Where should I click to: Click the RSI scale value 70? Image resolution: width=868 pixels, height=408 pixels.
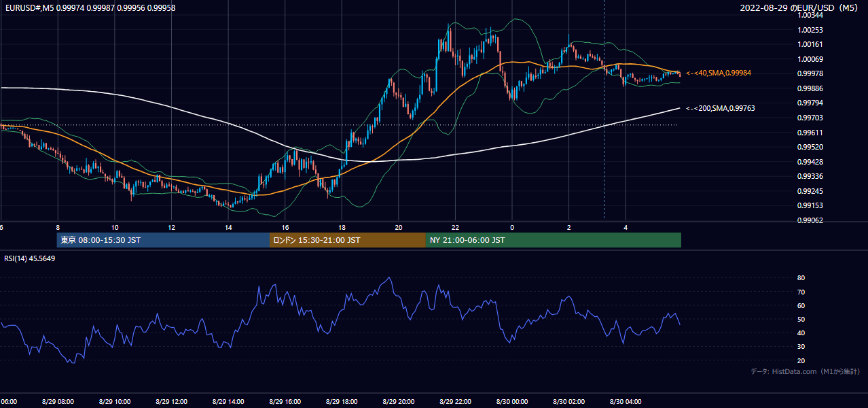[x=801, y=292]
